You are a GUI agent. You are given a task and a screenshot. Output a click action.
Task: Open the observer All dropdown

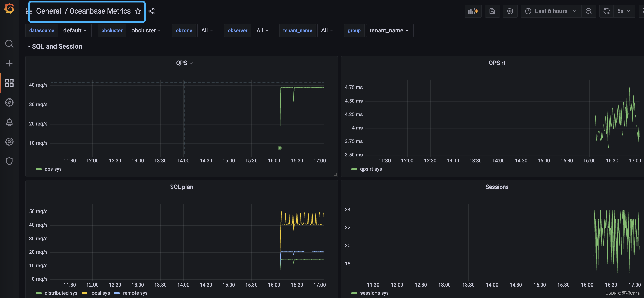(263, 31)
